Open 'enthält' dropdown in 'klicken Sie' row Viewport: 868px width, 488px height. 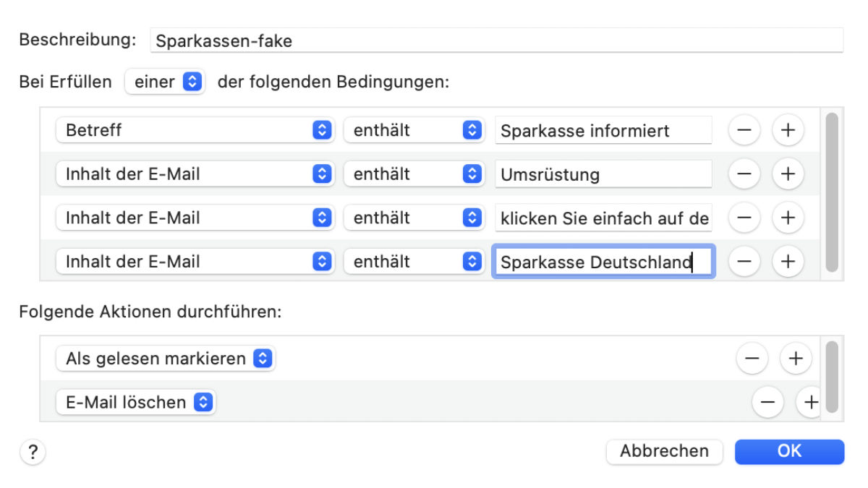click(413, 218)
